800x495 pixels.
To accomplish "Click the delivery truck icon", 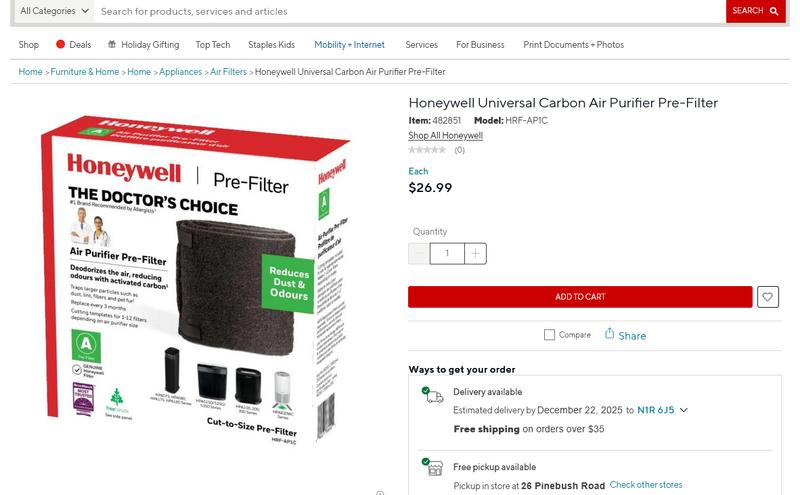I will point(432,395).
